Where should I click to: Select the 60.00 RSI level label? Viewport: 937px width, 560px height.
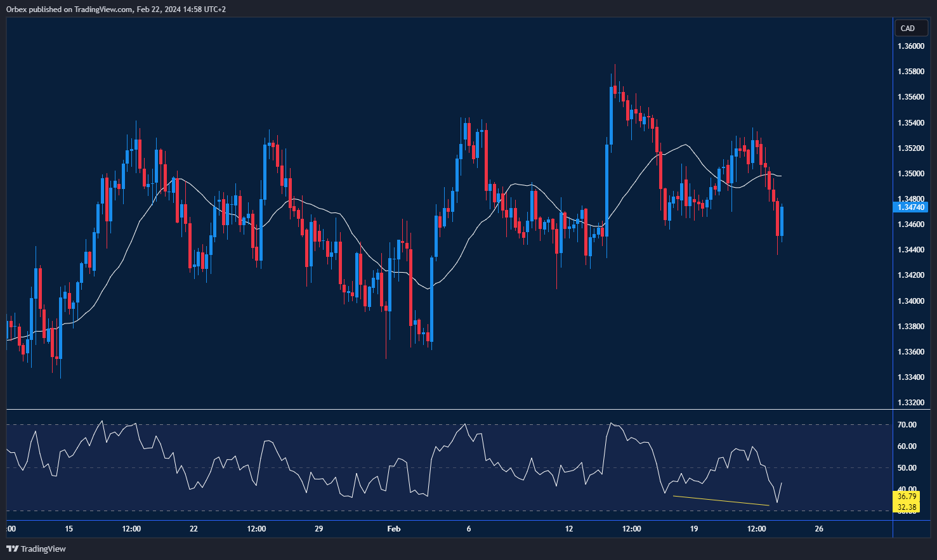coord(907,446)
